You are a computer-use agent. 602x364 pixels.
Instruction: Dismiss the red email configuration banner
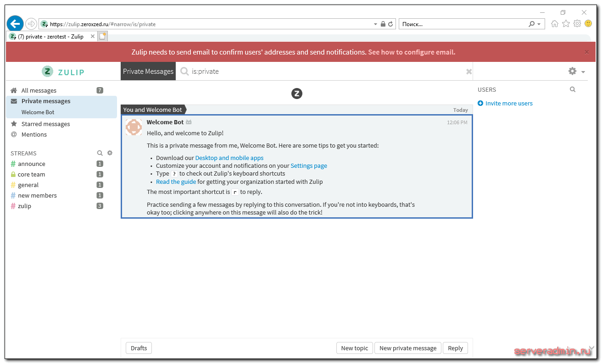586,52
